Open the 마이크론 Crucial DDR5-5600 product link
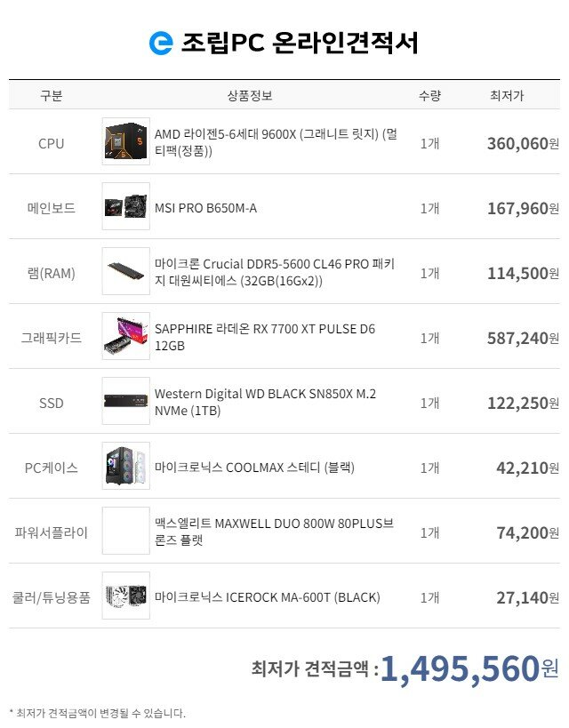Screen dimensions: 569x728 pos(275,273)
